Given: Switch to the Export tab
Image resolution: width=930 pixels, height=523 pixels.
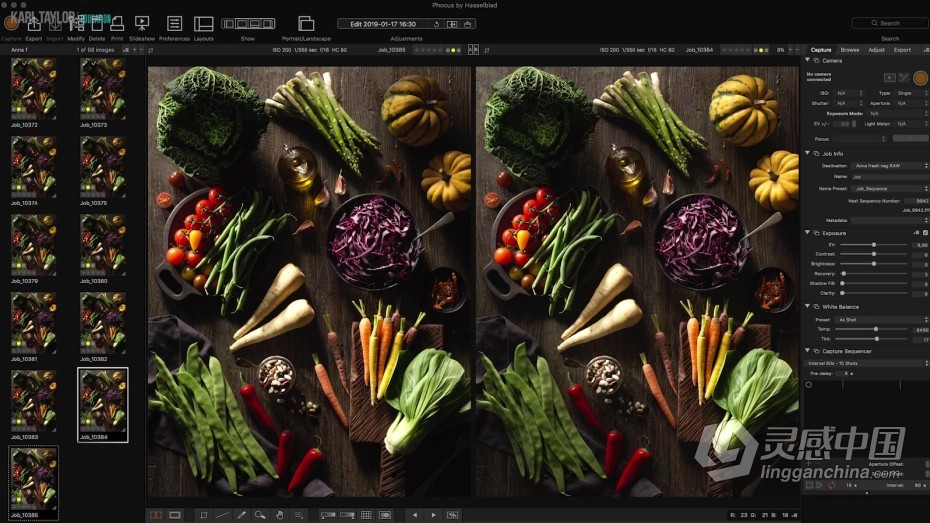Looking at the screenshot, I should coord(902,50).
